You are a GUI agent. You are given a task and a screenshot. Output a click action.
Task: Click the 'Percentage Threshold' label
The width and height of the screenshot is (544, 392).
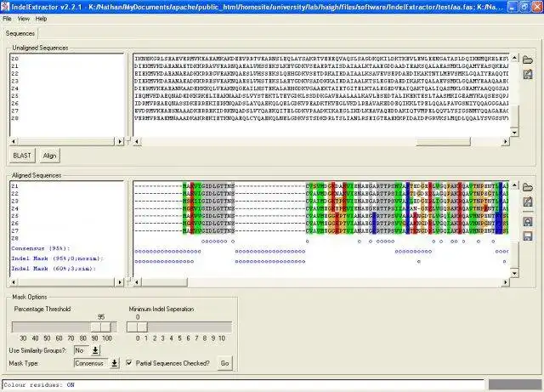point(42,309)
